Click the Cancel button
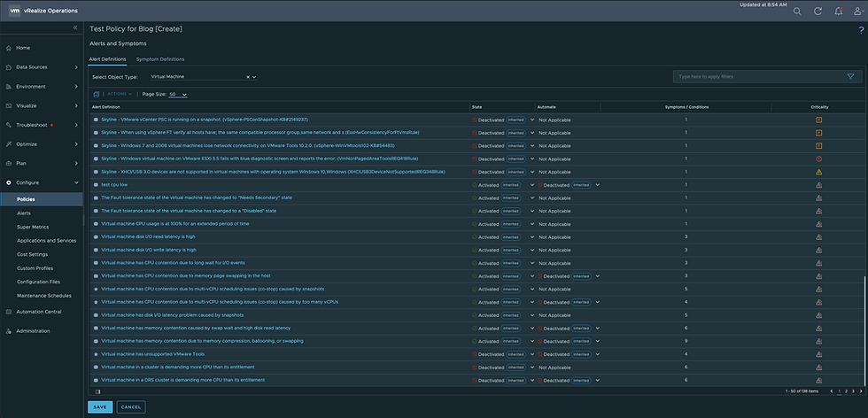 click(131, 406)
